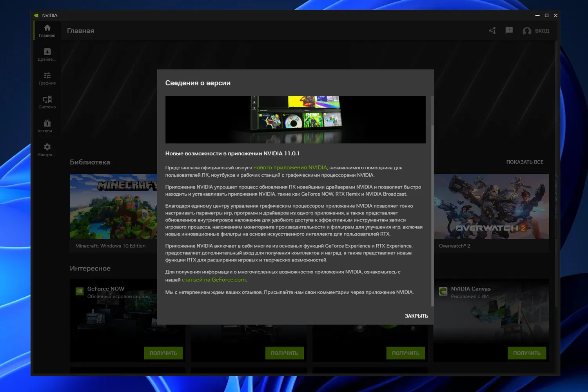Screen dimensions: 588x392
Task: Click the share icon in header
Action: [492, 31]
